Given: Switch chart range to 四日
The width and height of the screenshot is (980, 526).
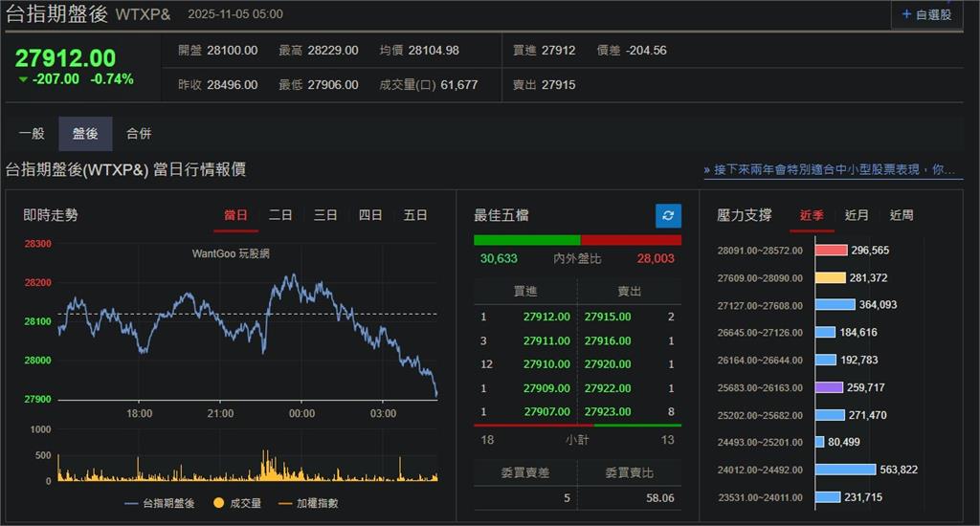Looking at the screenshot, I should tap(370, 215).
